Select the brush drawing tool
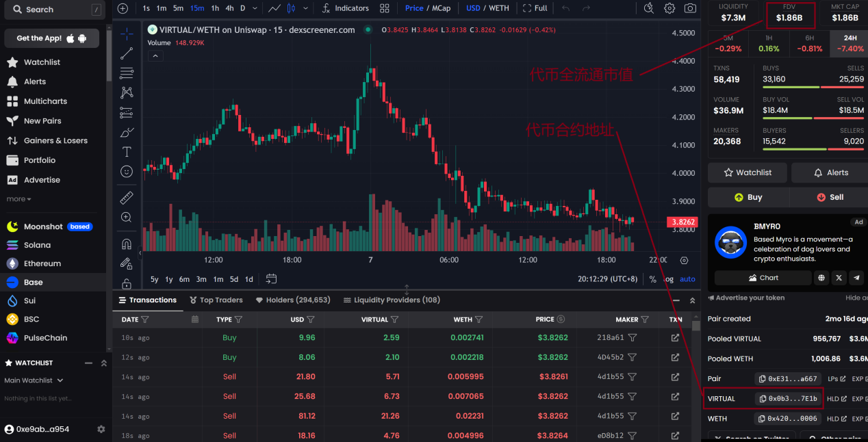Viewport: 868px width, 442px height. click(x=127, y=132)
